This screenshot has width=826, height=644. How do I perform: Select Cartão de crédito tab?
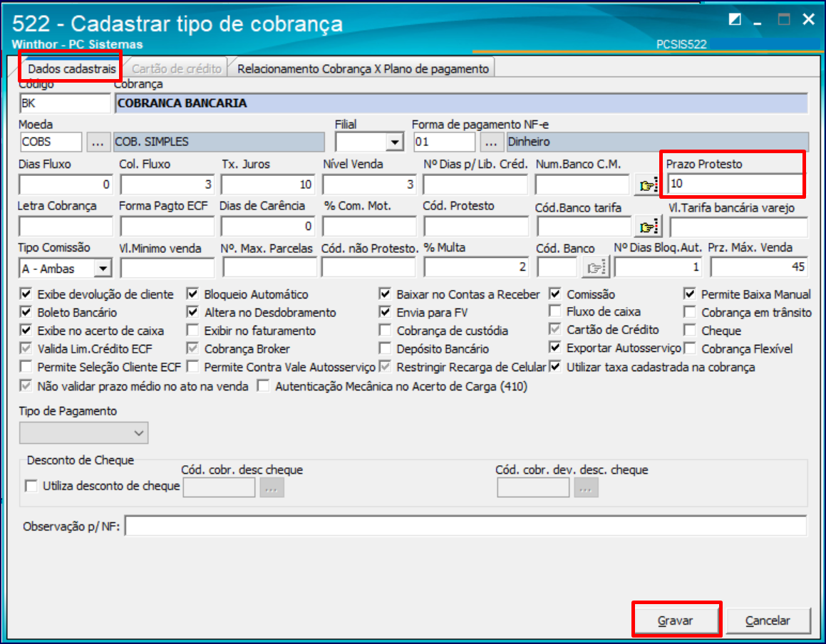177,68
